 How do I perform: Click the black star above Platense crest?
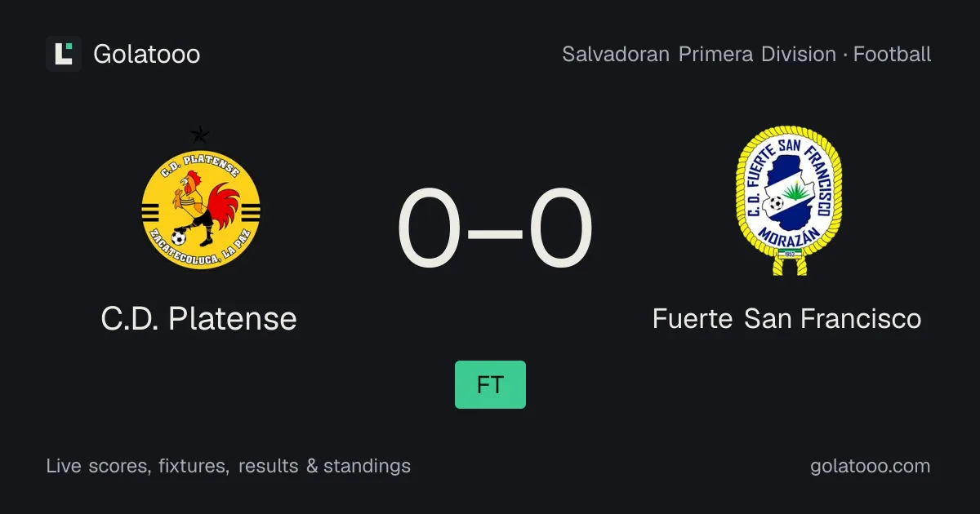(199, 135)
